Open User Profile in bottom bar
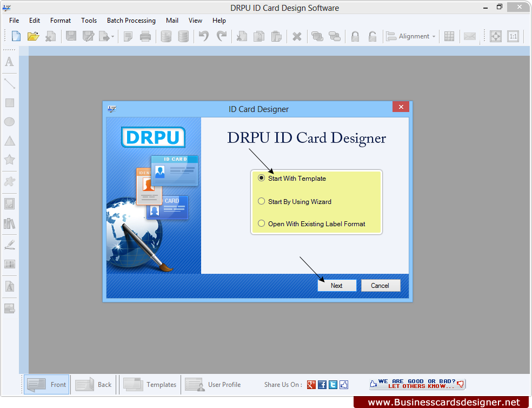 pyautogui.click(x=213, y=385)
